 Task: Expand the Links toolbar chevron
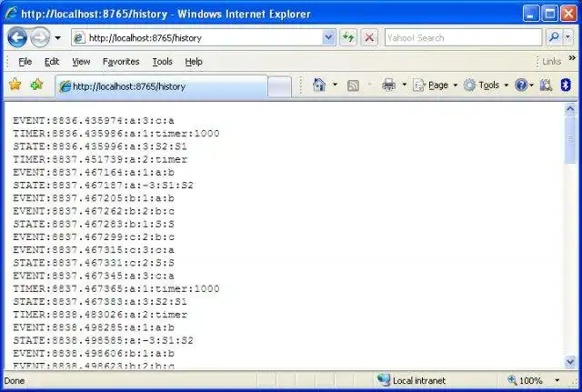click(572, 58)
